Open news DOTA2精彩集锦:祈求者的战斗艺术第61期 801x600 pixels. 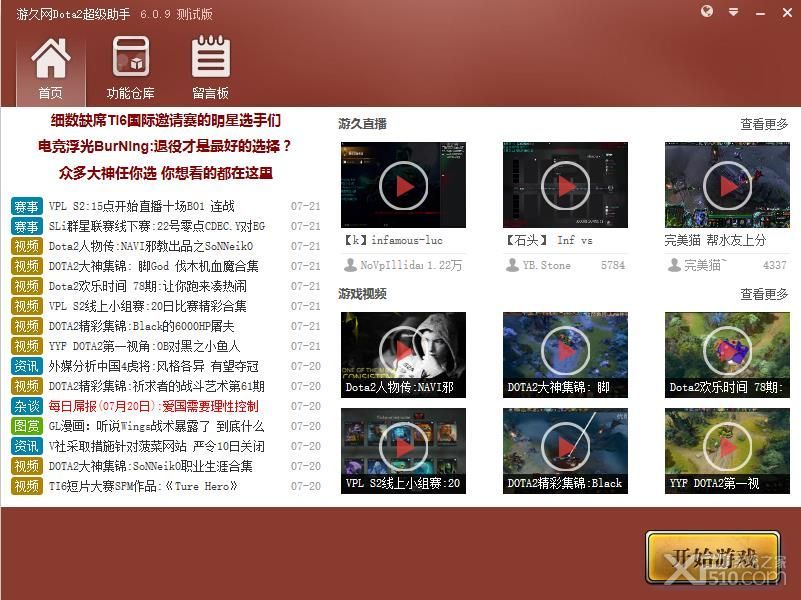point(157,386)
